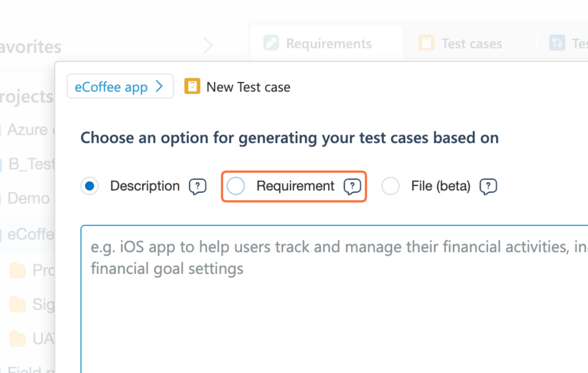The image size is (588, 373).
Task: Open the eCoffee app breadcrumb link
Action: coord(111,87)
